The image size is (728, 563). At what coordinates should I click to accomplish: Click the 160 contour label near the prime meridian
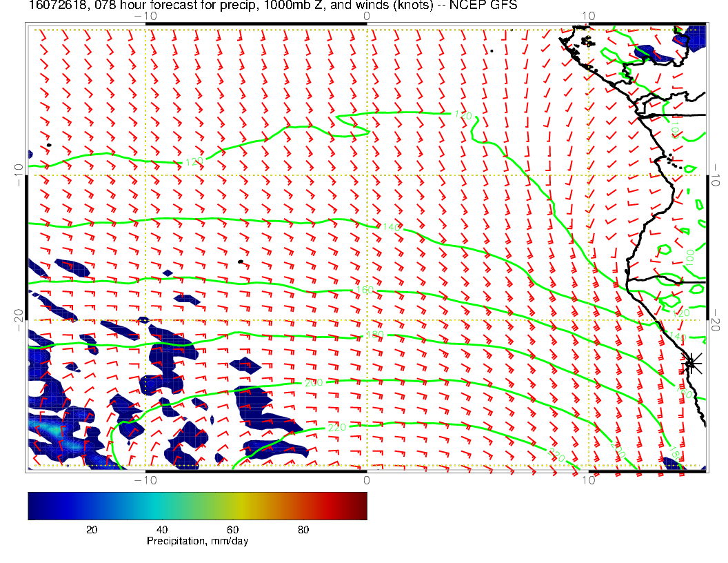(x=365, y=290)
